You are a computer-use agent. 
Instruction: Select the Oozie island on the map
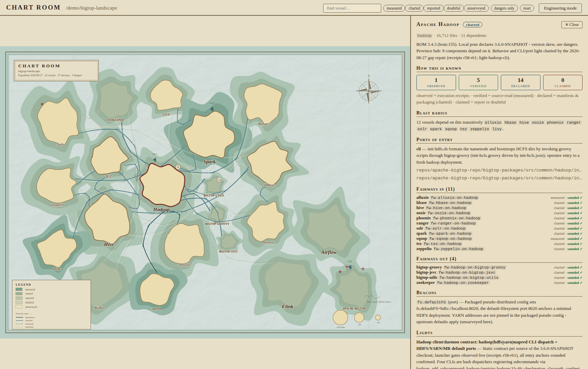[x=57, y=248]
